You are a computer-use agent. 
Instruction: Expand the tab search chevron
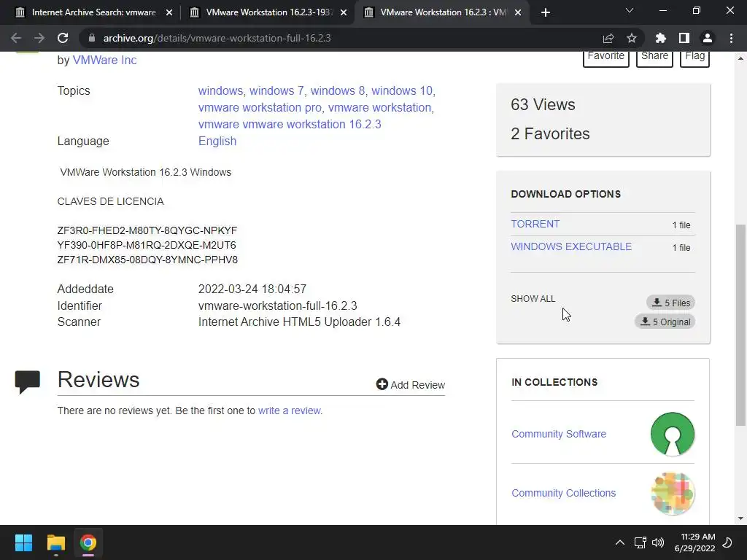pyautogui.click(x=630, y=10)
